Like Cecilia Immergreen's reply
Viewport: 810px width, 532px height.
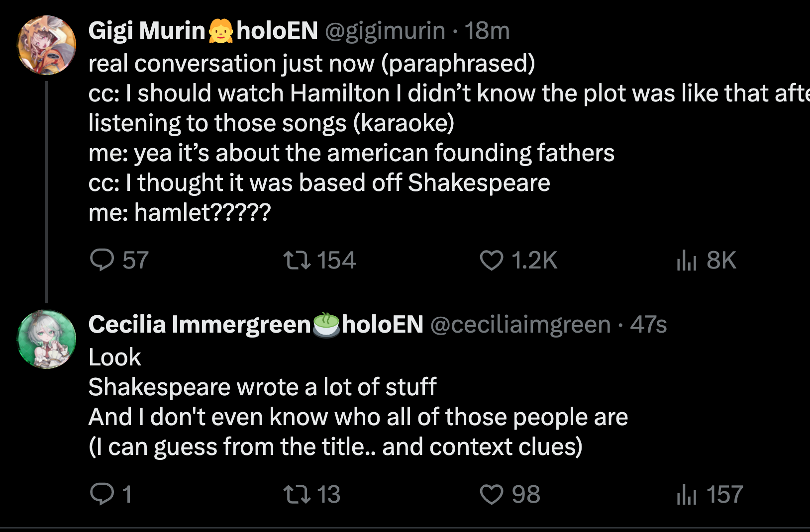[x=492, y=494]
